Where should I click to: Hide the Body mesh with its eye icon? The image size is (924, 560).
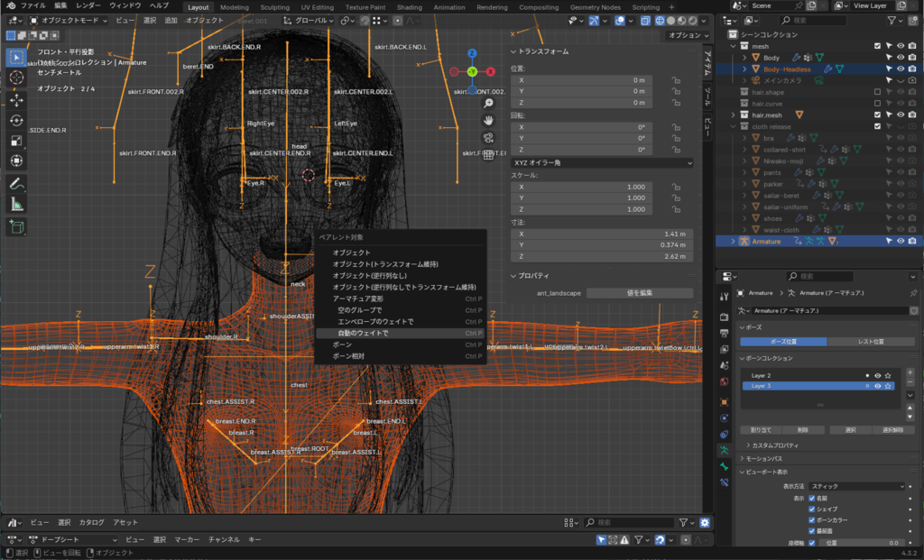click(x=900, y=58)
